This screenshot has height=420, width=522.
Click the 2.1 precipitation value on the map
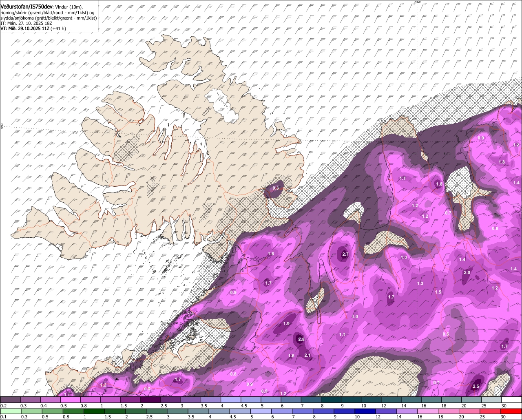click(308, 356)
